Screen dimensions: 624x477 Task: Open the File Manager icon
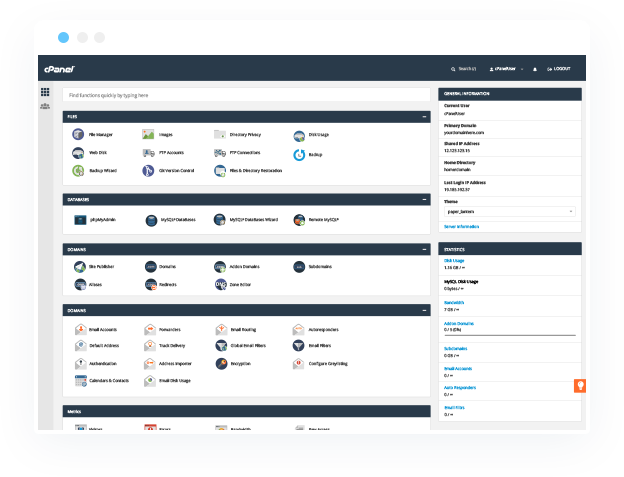point(78,134)
